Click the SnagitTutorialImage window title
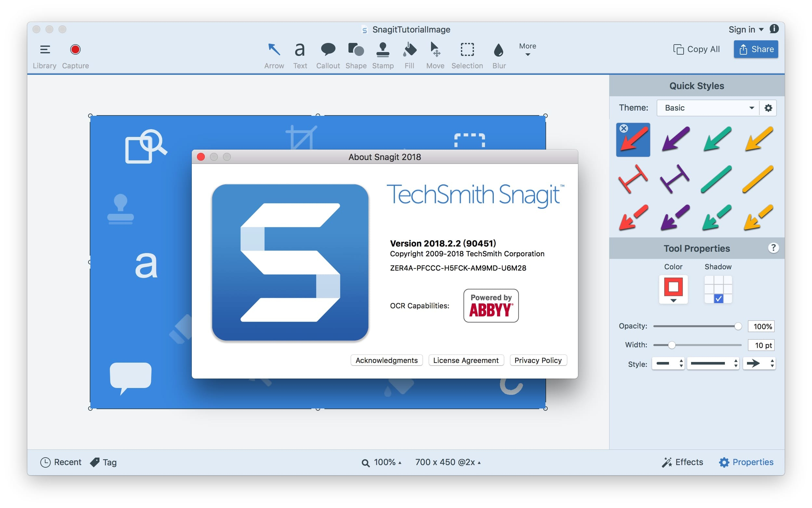The image size is (812, 508). (411, 30)
